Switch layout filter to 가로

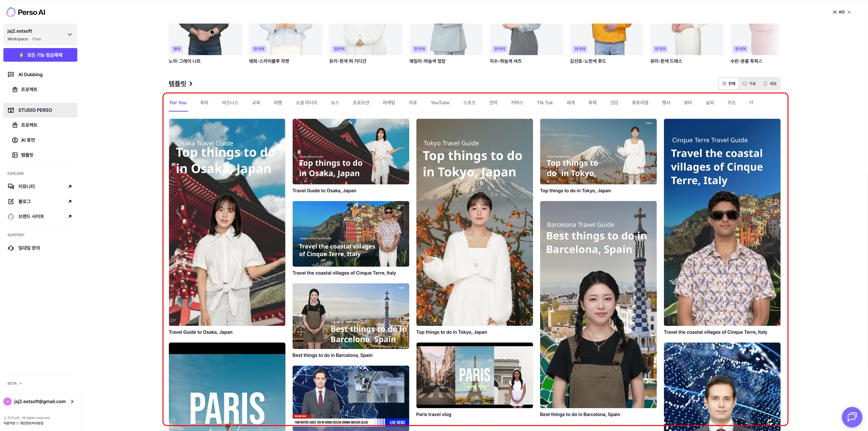point(749,84)
